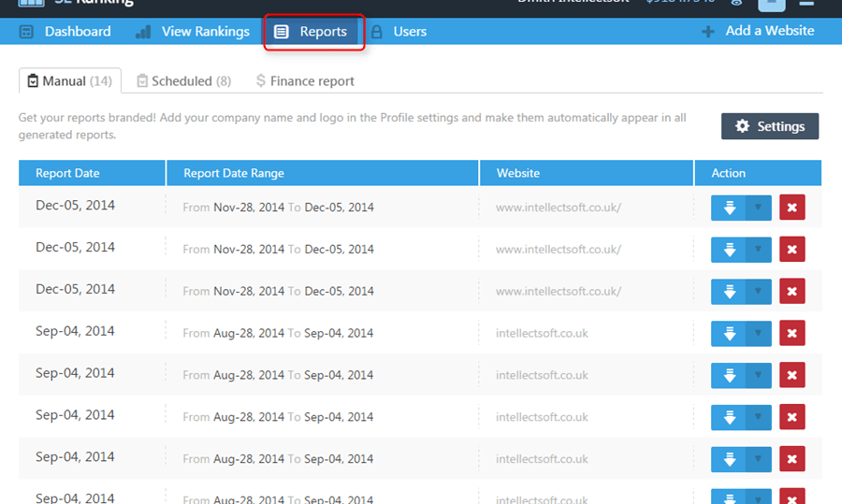The height and width of the screenshot is (504, 842).
Task: Expand download options for third Sep-04 report
Action: 758,417
